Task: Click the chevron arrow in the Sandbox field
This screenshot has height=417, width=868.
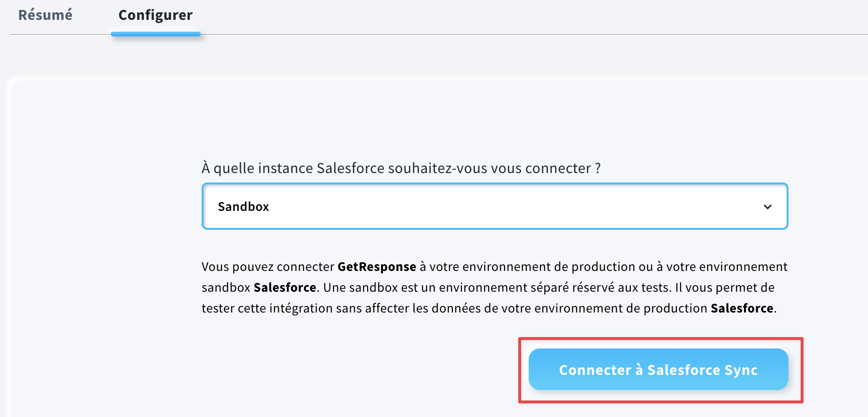Action: [x=767, y=207]
